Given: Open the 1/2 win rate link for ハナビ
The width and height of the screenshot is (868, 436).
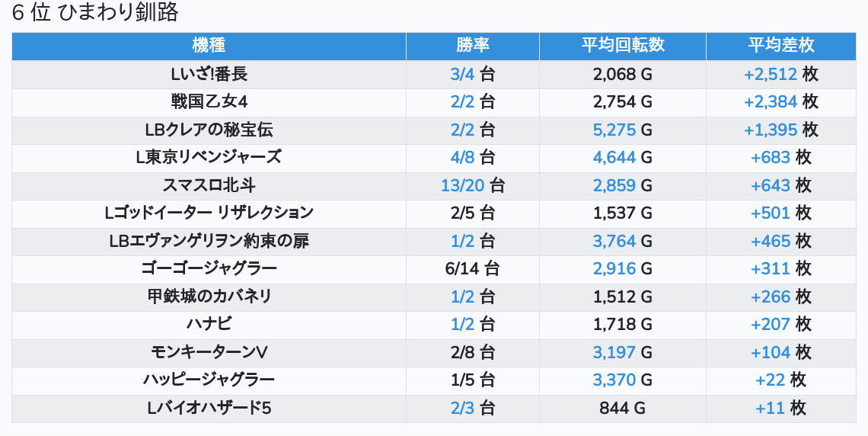Looking at the screenshot, I should click(x=462, y=325).
